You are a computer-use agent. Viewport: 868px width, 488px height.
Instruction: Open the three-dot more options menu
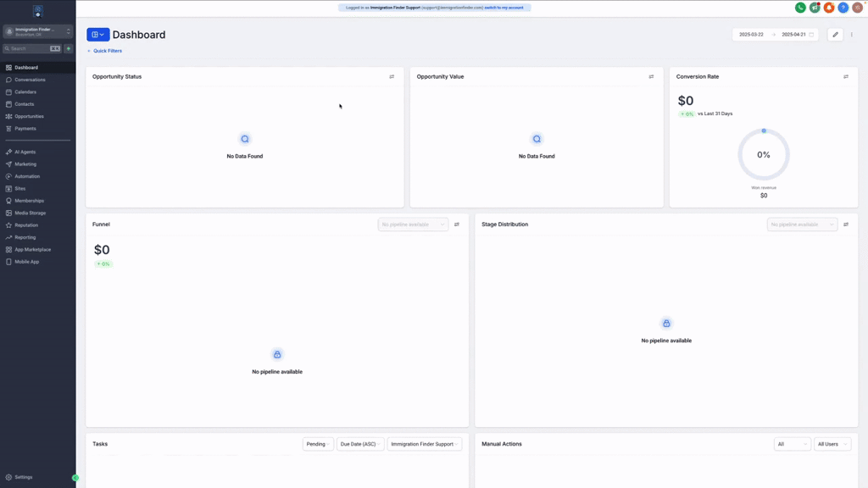tap(852, 35)
